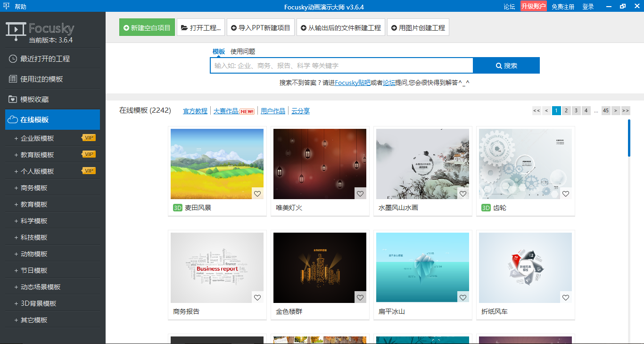This screenshot has width=644, height=344.
Task: Favorite the 唯美灯火 template with heart icon
Action: pyautogui.click(x=360, y=193)
